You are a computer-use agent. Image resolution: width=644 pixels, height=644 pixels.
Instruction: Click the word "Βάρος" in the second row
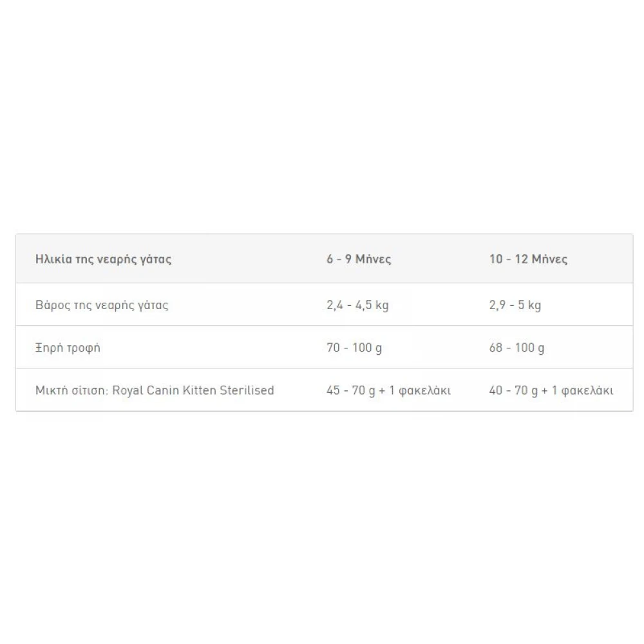coord(51,305)
